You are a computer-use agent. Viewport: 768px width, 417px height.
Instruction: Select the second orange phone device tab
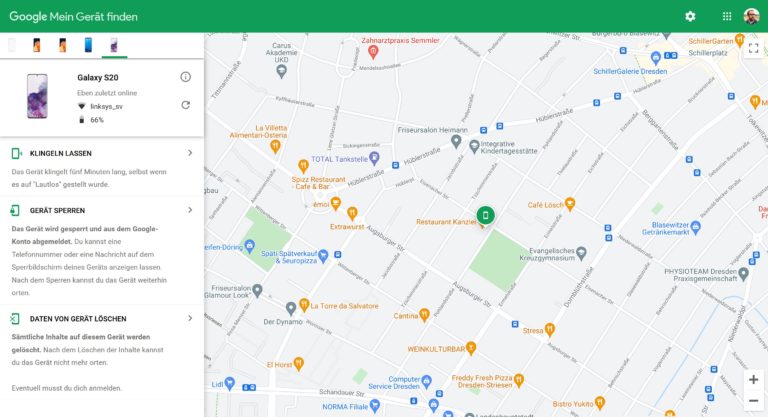37,45
